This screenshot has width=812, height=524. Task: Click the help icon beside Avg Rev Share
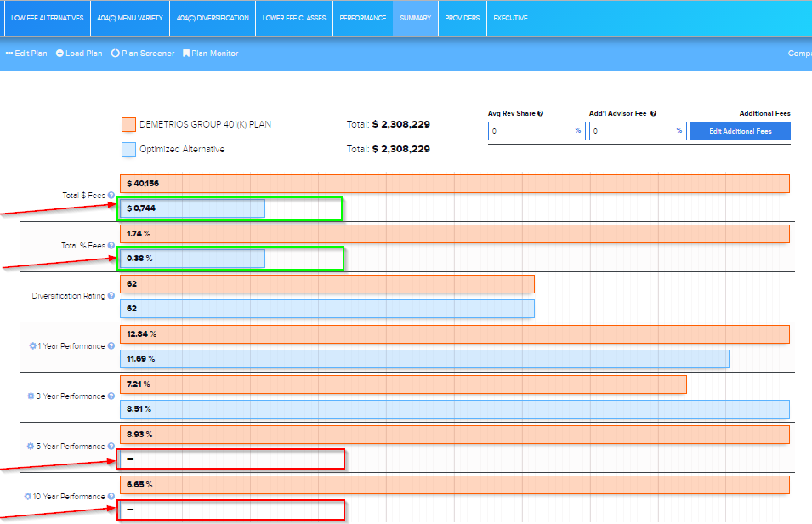point(541,113)
